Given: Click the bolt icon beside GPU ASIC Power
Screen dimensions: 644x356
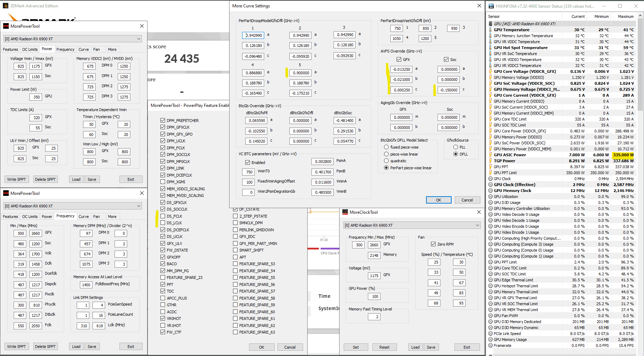Looking at the screenshot, I should (491, 155).
